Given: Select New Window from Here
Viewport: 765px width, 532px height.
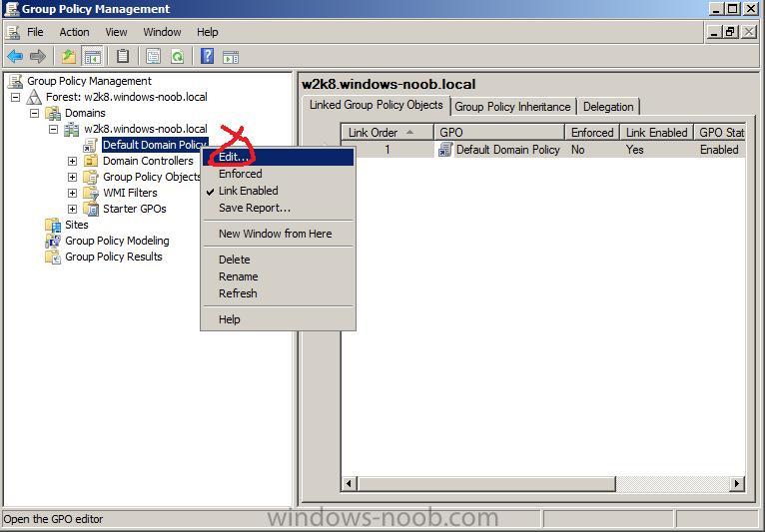Looking at the screenshot, I should tap(278, 234).
